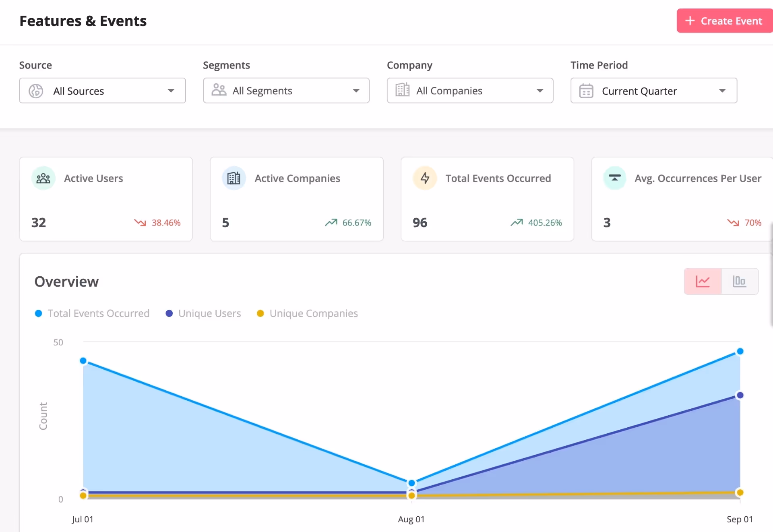The width and height of the screenshot is (773, 532).
Task: Click the data point at Aug 01 on the chart
Action: pyautogui.click(x=411, y=482)
